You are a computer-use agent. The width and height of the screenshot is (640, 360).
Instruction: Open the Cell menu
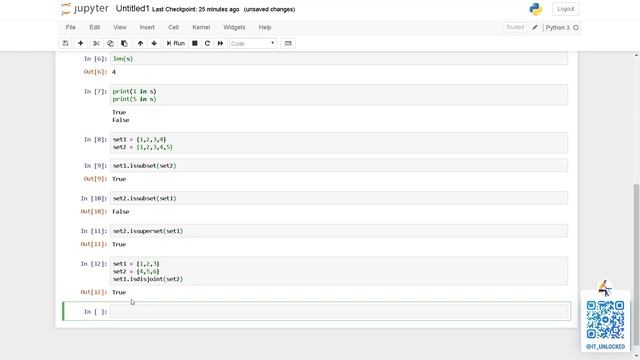[173, 27]
